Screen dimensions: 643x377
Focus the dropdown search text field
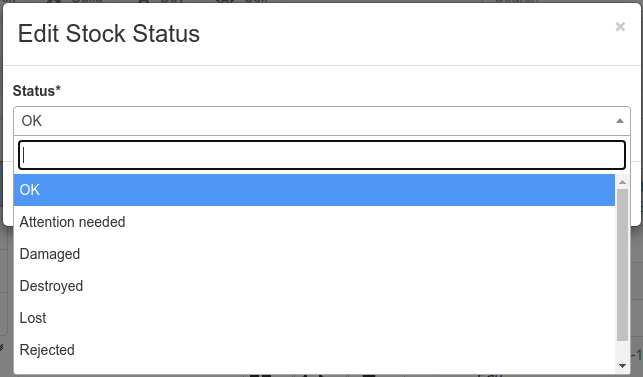322,155
